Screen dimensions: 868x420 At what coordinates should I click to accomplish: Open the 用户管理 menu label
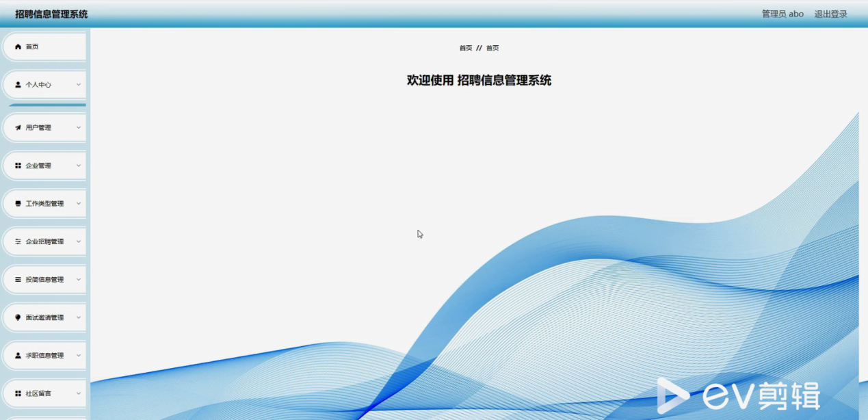tap(38, 127)
